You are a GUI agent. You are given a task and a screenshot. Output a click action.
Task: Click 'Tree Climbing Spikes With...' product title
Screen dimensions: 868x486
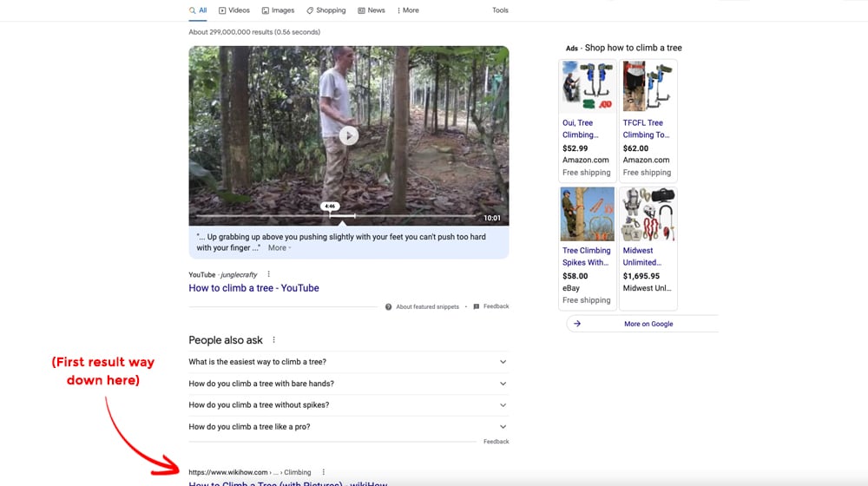pyautogui.click(x=586, y=256)
